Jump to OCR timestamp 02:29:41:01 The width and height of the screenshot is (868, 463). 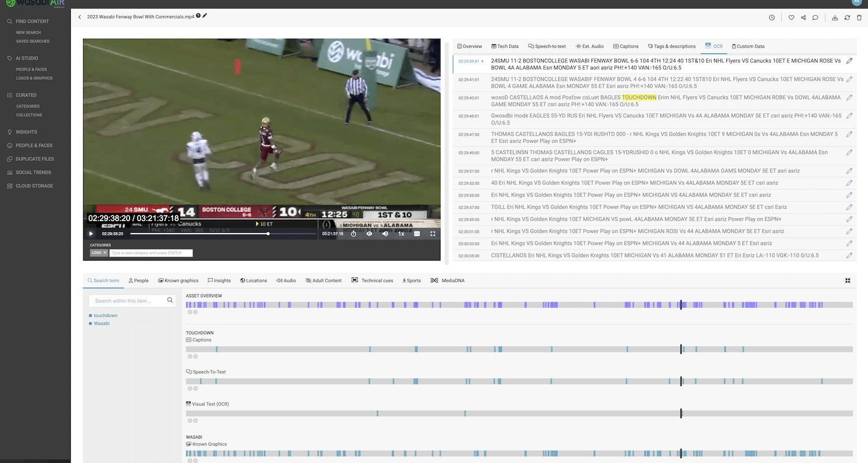point(469,79)
